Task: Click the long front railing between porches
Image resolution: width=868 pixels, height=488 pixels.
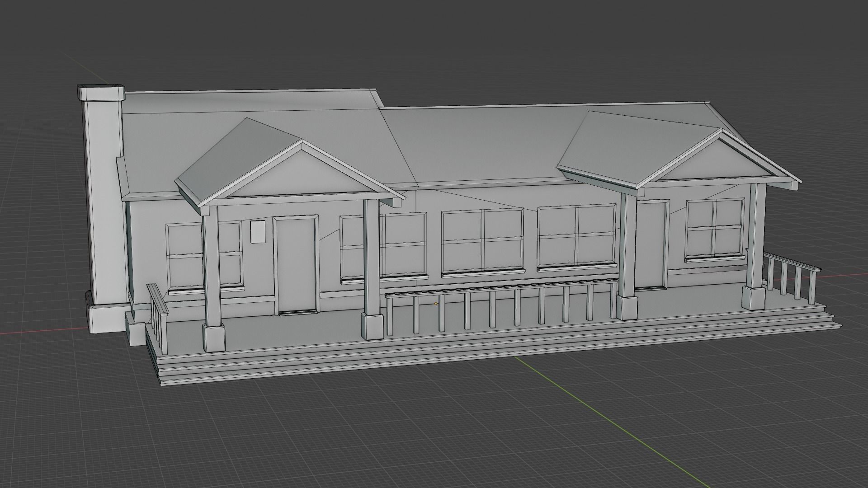Action: (x=501, y=306)
